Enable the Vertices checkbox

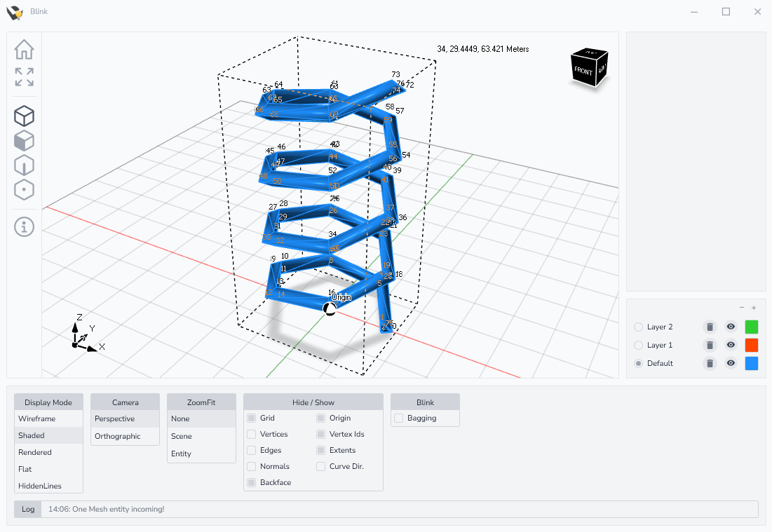252,434
